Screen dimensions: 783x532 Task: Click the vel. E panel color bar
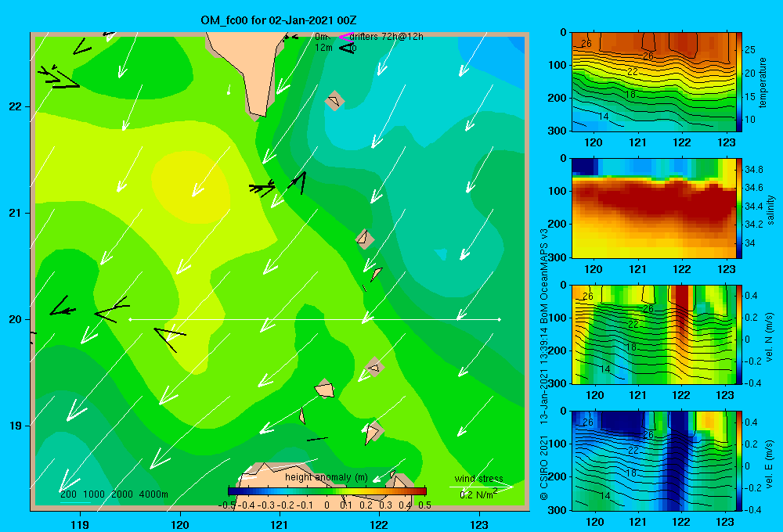739,461
